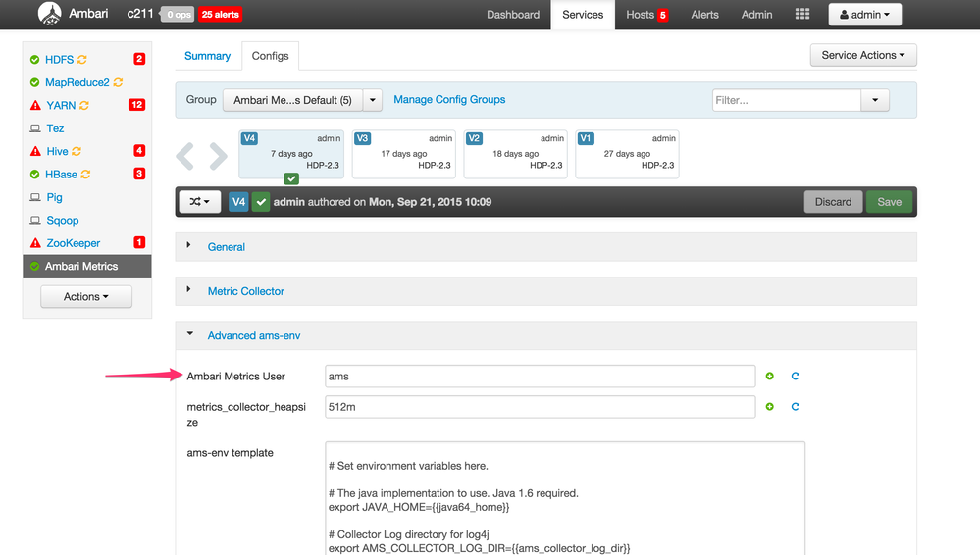Viewport: 980px width, 555px height.
Task: Click MapReduce2 restart-required refresh icon
Action: tap(118, 82)
